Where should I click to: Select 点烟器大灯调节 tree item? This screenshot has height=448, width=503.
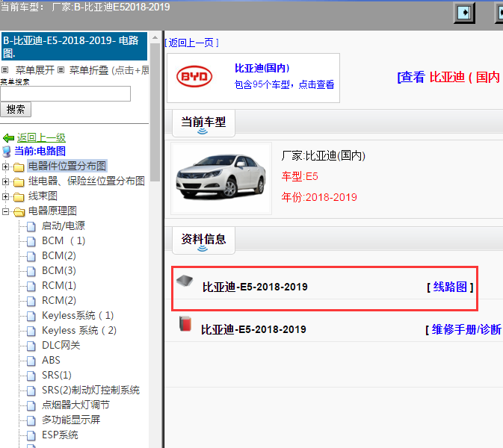pyautogui.click(x=75, y=405)
